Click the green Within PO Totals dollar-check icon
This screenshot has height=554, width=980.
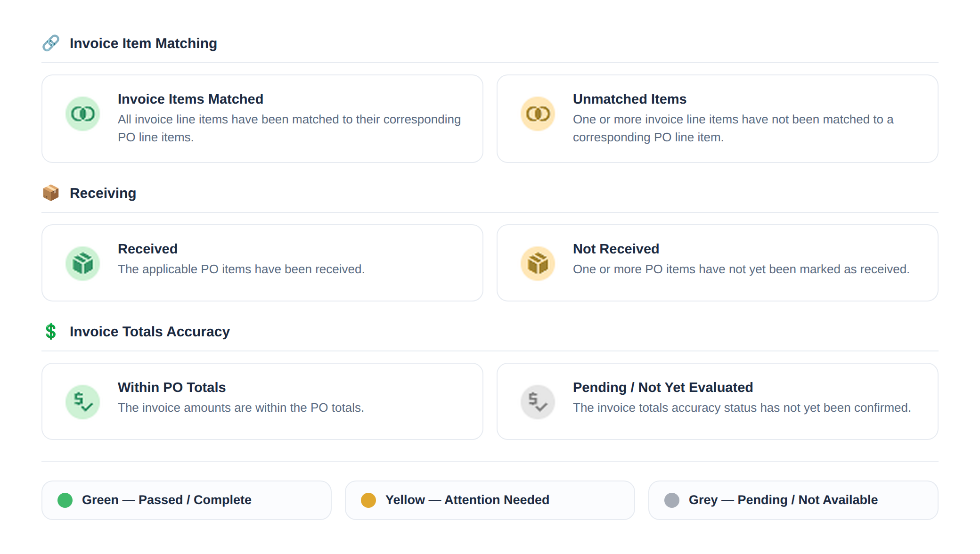(x=82, y=402)
